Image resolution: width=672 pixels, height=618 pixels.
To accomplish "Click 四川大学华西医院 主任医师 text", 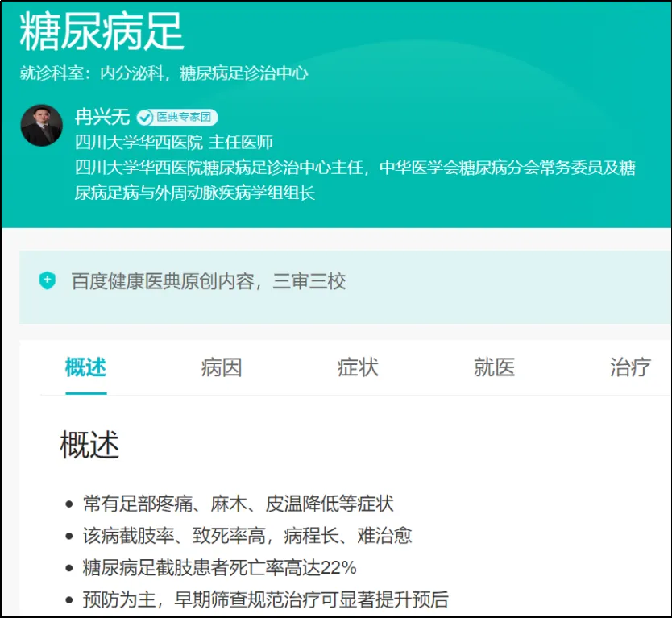I will coord(174,143).
